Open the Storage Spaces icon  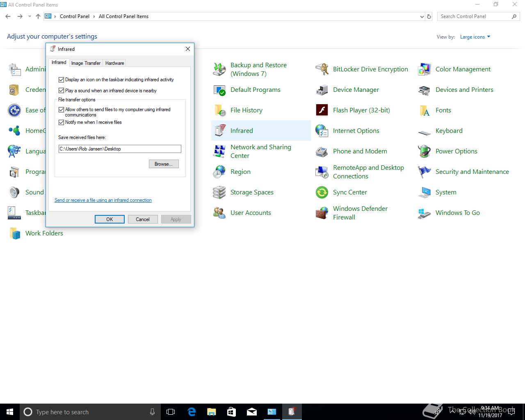click(219, 192)
